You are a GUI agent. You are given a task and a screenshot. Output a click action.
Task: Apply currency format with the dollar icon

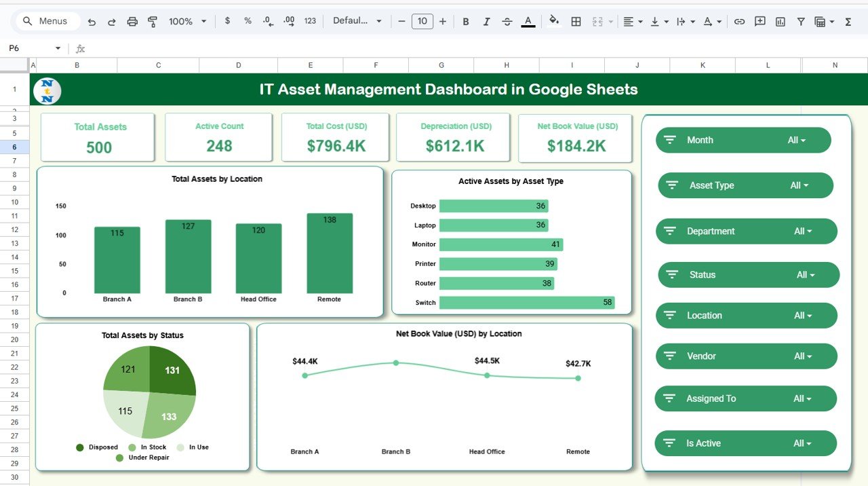tap(228, 21)
